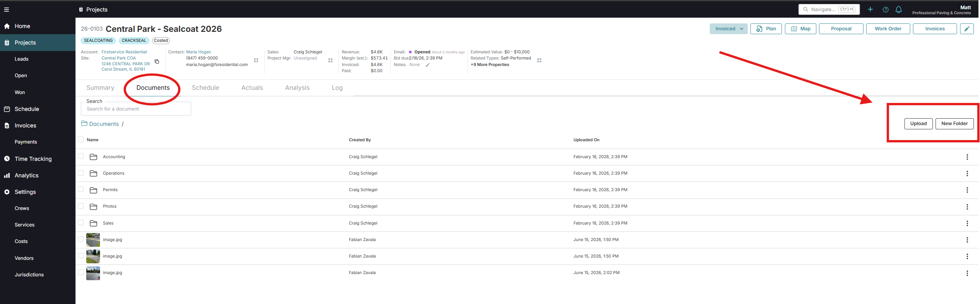Select the Documents tab
This screenshot has height=304, width=980.
tap(153, 88)
